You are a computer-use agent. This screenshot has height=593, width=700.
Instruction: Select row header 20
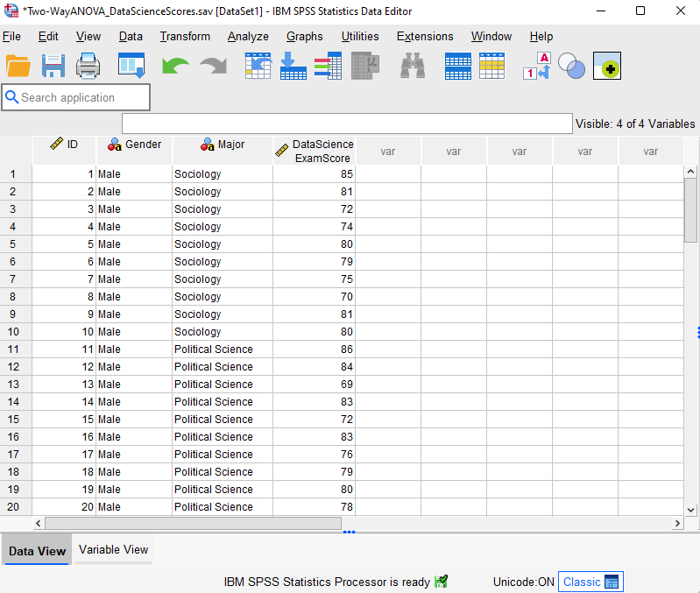16,506
